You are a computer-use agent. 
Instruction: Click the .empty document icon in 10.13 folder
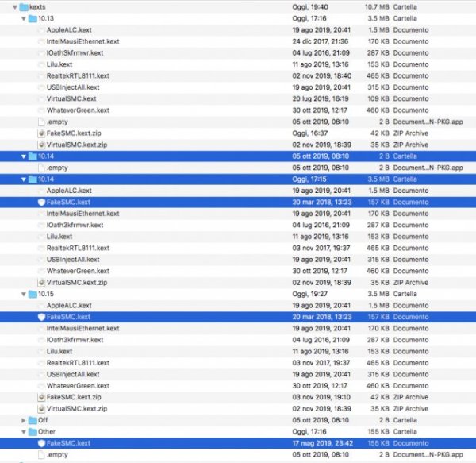coord(41,122)
